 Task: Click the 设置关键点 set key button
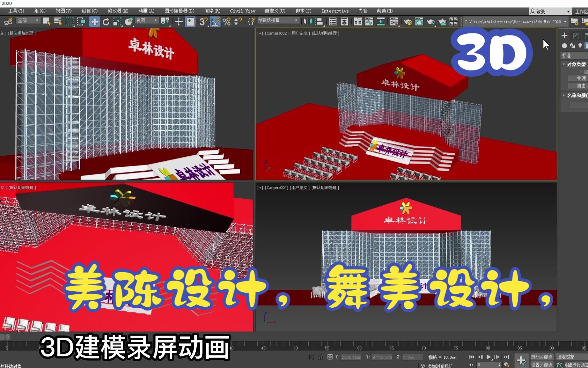pos(542,365)
